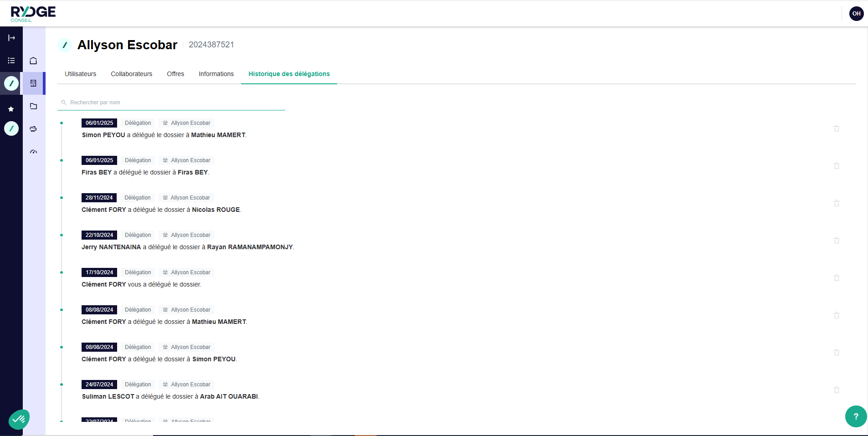This screenshot has width=868, height=436.
Task: Click the 24/07/2024 date badge
Action: pos(99,385)
